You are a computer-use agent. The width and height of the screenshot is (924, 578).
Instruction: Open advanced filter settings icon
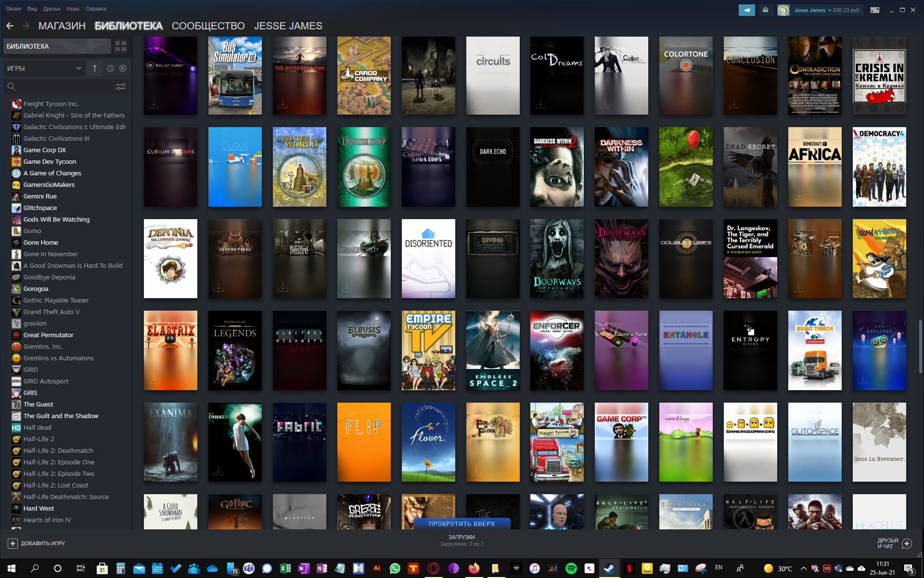[x=121, y=87]
